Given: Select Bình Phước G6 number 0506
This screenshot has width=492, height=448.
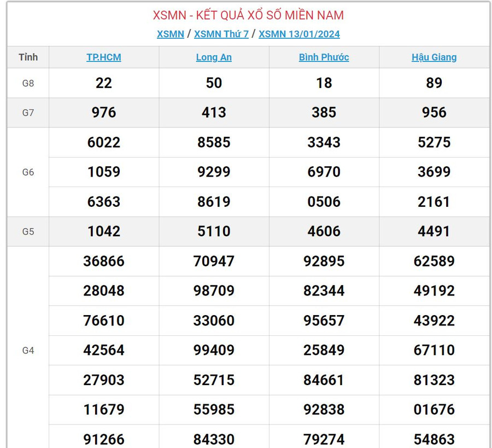Looking at the screenshot, I should click(x=324, y=202).
